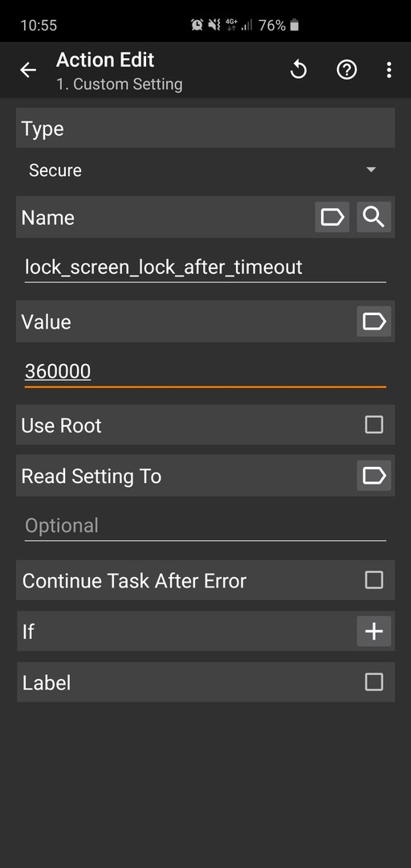Tap the variable tag icon beside Name

tap(332, 217)
